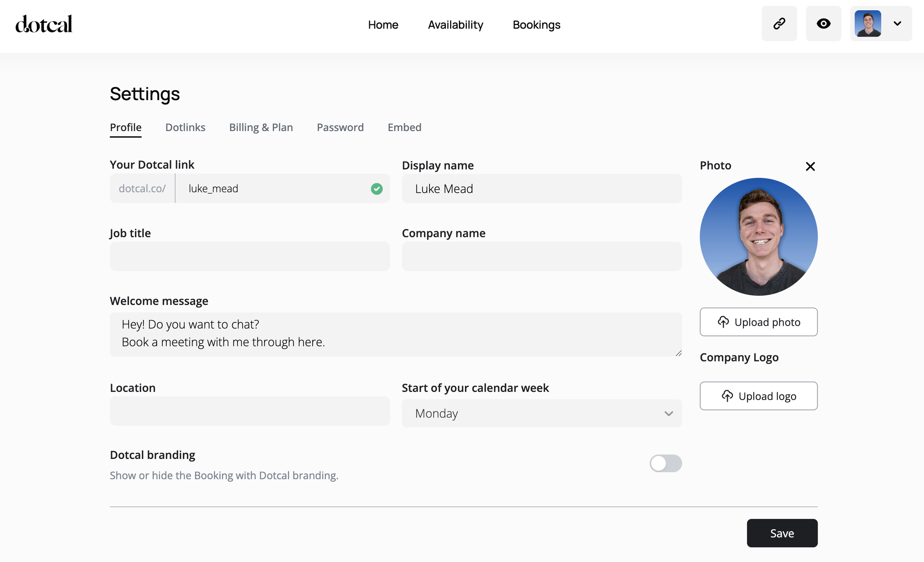924x562 pixels.
Task: Click the header profile avatar
Action: click(x=867, y=24)
